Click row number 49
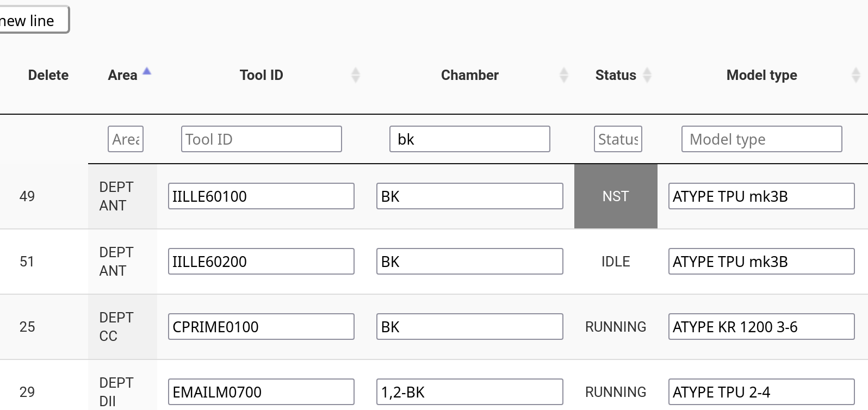 (27, 196)
